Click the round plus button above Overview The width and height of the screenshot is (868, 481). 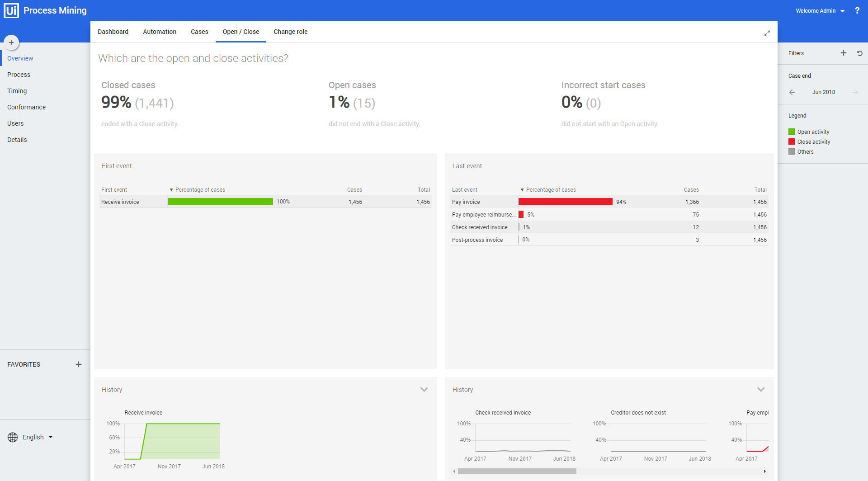click(x=11, y=42)
